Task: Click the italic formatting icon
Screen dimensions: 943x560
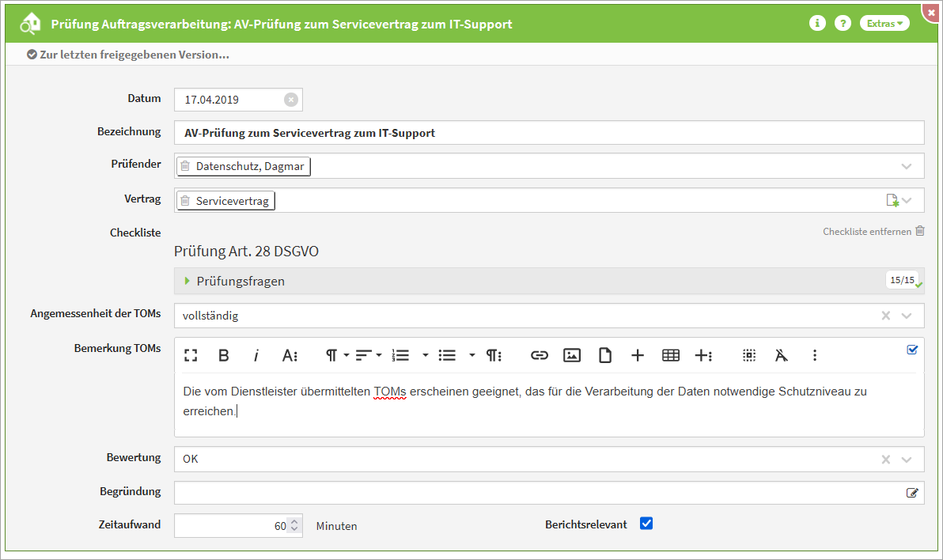Action: (256, 356)
